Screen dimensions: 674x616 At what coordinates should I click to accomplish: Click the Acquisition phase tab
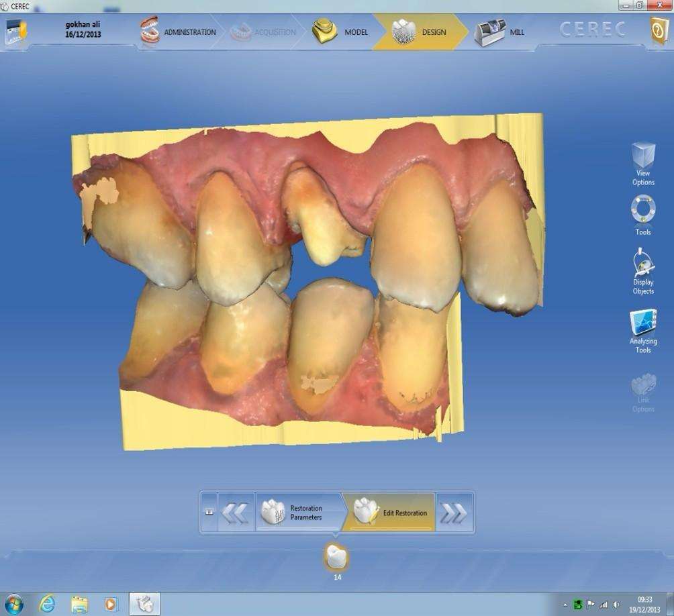click(262, 32)
